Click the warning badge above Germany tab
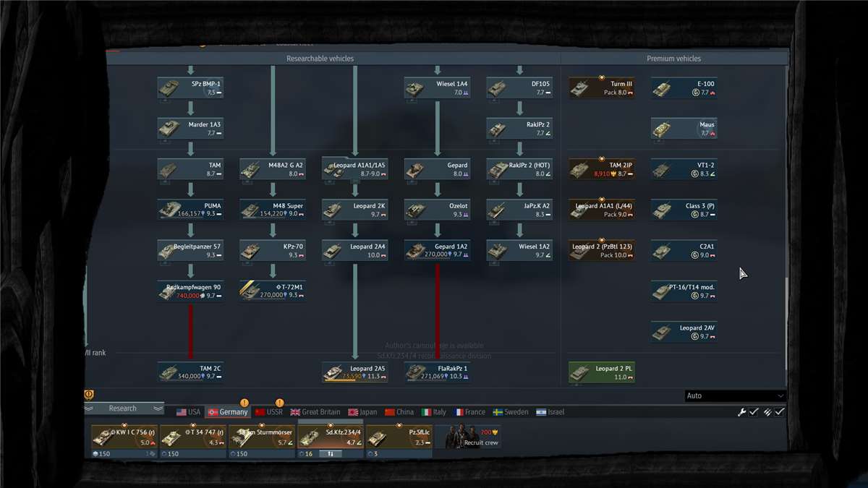Viewport: 868px width, 488px height. [244, 403]
